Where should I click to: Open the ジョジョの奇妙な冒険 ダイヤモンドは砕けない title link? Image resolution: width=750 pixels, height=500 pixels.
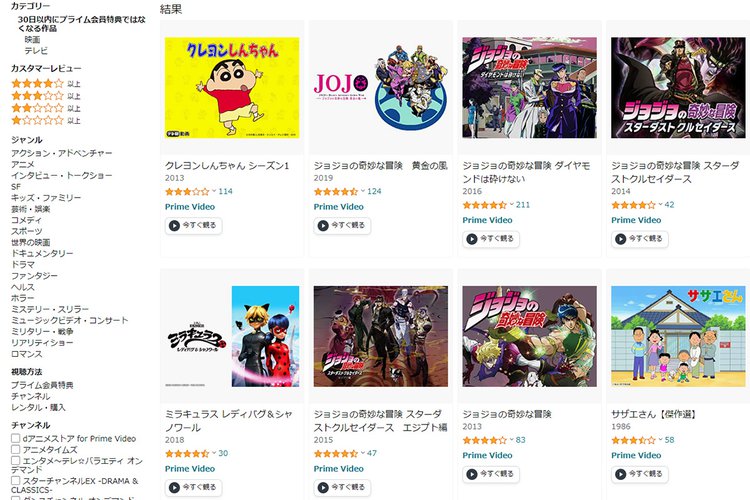pos(526,172)
